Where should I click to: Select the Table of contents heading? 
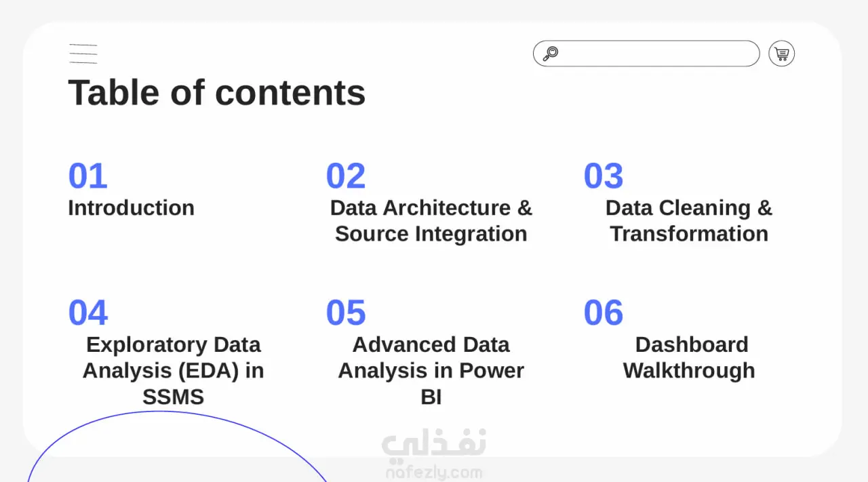click(x=216, y=93)
